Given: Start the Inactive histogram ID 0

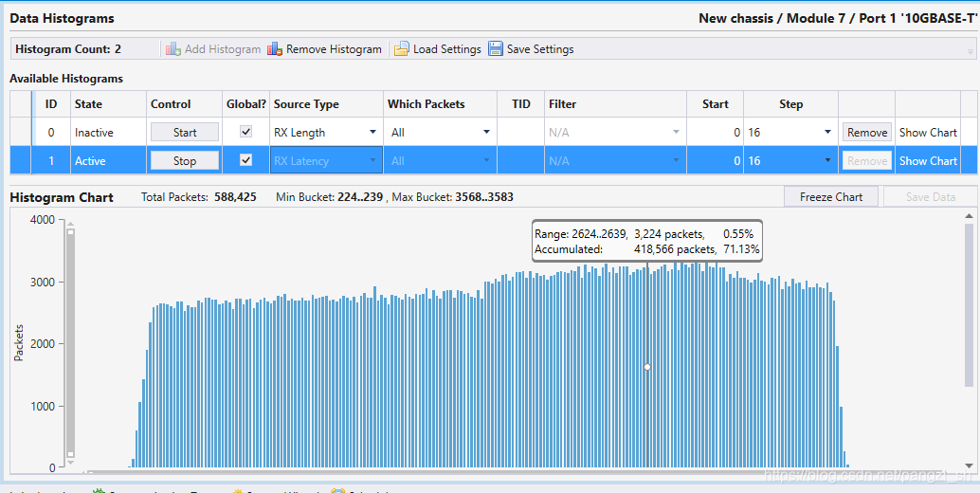Looking at the screenshot, I should (x=185, y=132).
